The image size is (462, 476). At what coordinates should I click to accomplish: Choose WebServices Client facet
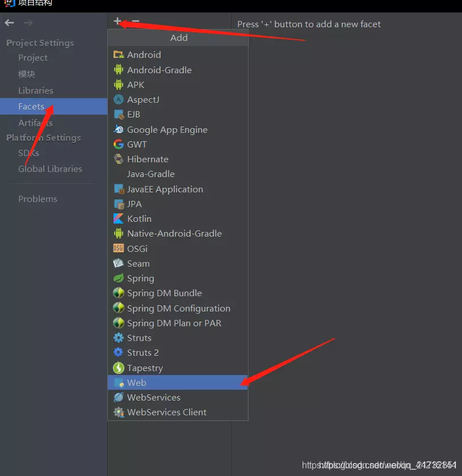point(178,412)
